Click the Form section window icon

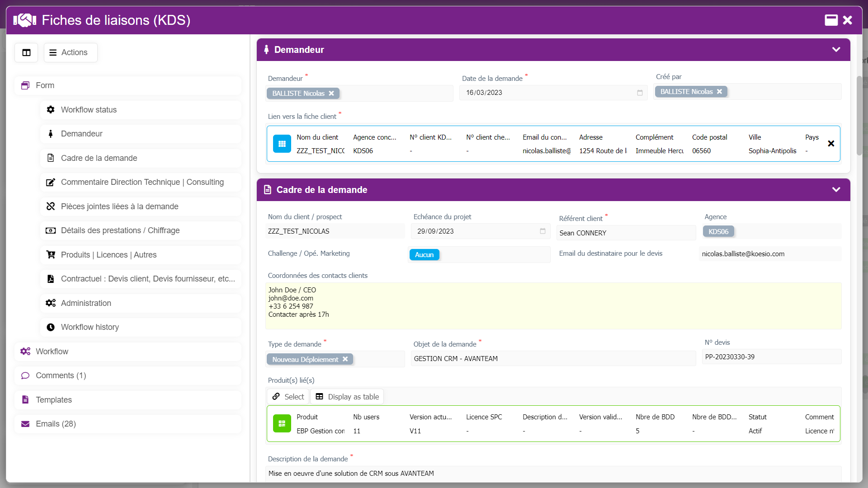pos(25,85)
